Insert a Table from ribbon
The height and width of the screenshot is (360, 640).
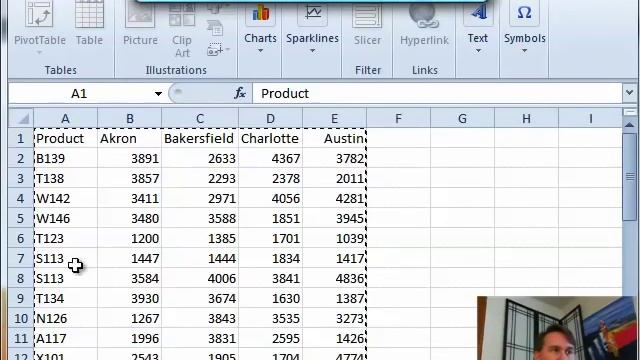(x=89, y=24)
